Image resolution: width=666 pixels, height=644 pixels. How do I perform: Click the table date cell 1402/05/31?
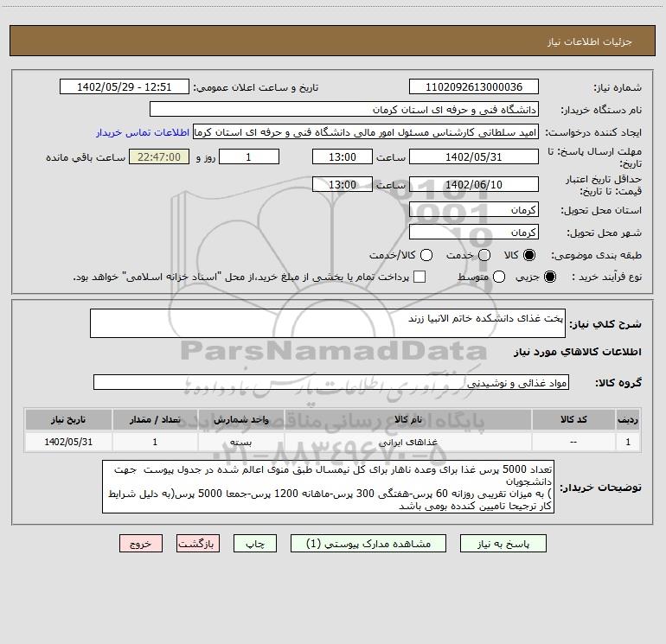tap(68, 442)
